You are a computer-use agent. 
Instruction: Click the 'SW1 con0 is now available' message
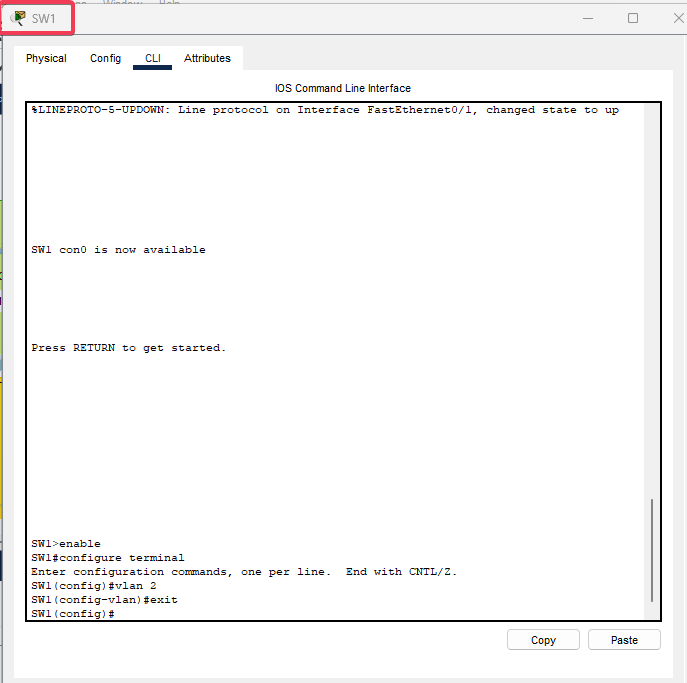coord(118,250)
